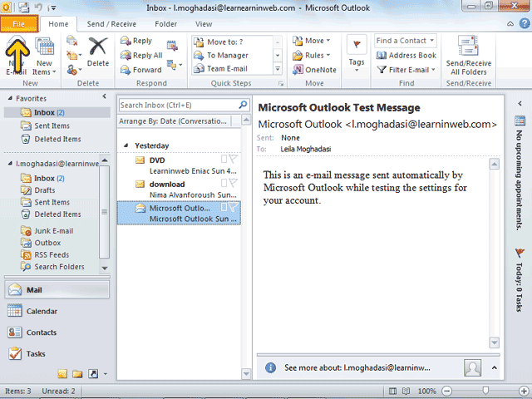Forward the selected email
The height and width of the screenshot is (399, 532).
click(140, 70)
